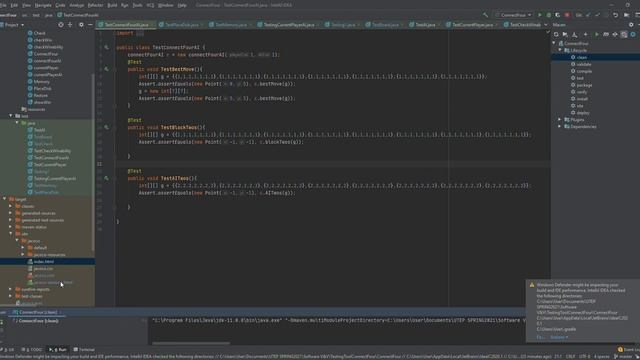Select clean lifecycle goal in Maven

[x=582, y=57]
